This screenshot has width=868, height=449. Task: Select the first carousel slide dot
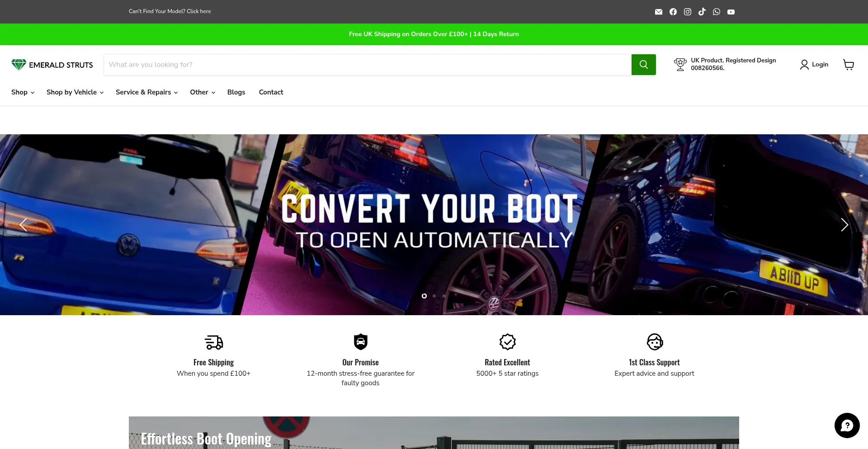(x=424, y=296)
